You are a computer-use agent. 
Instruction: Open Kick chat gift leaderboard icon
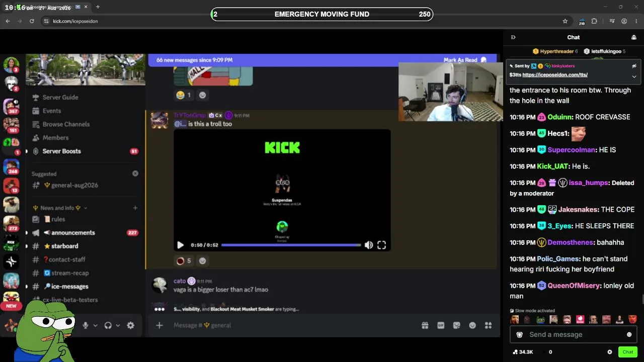point(634,37)
